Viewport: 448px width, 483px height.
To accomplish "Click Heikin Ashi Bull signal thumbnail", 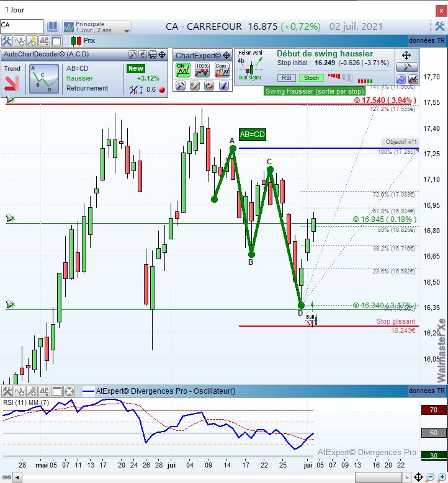I will [250, 65].
